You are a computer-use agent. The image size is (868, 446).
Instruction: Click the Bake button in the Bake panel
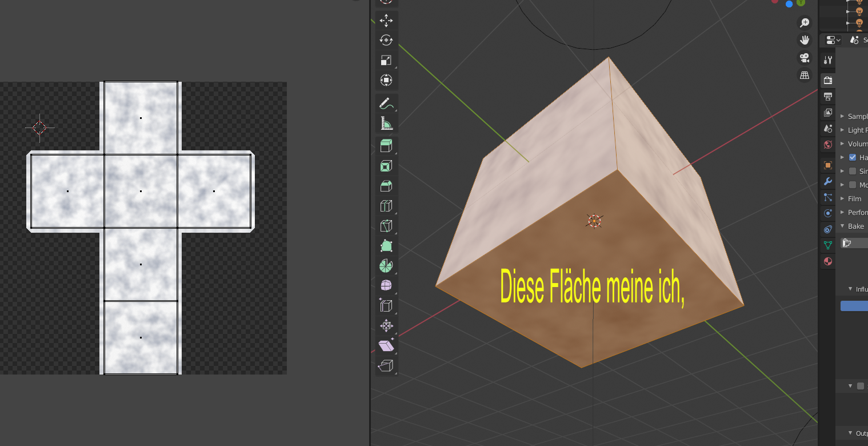[x=854, y=243]
